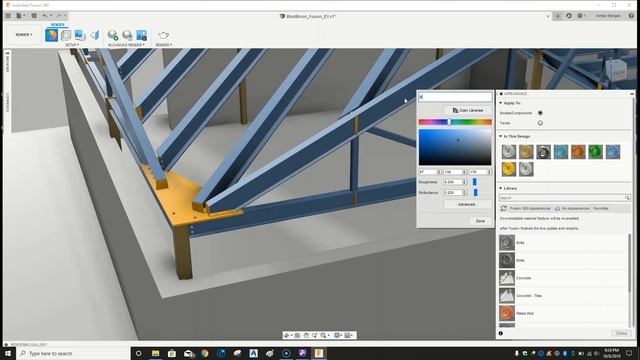Start in-canvas render with the green-play sphere icon
The width and height of the screenshot is (640, 360).
(x=113, y=35)
